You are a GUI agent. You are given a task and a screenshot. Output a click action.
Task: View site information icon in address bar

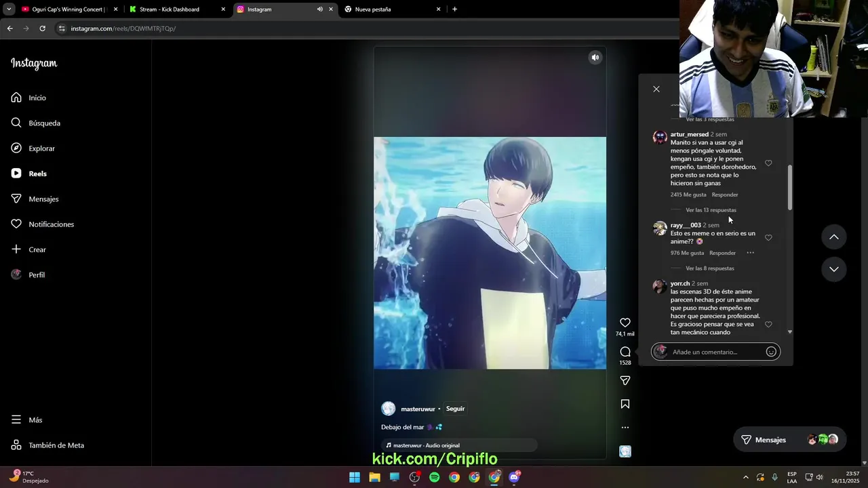pyautogui.click(x=62, y=28)
